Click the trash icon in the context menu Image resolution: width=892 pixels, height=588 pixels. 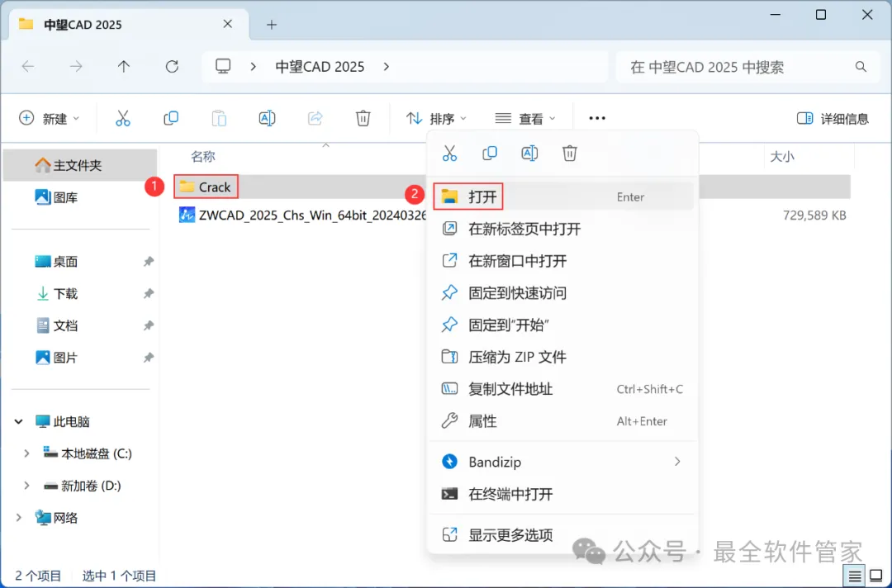569,153
